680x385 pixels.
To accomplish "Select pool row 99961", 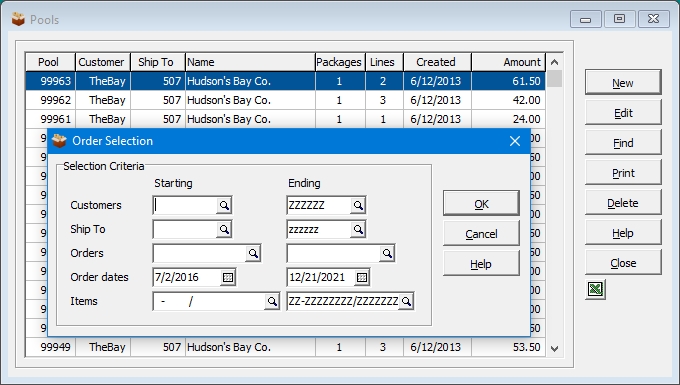I will click(x=285, y=119).
